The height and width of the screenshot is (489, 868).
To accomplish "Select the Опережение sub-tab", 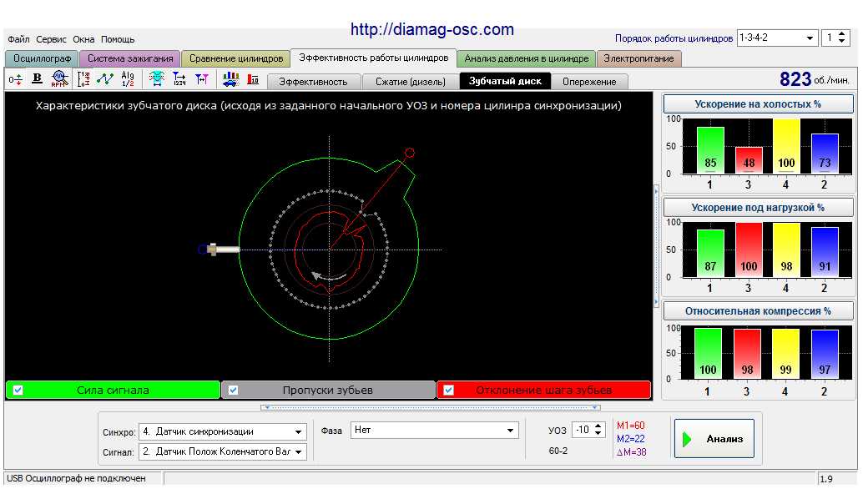I will [x=589, y=82].
